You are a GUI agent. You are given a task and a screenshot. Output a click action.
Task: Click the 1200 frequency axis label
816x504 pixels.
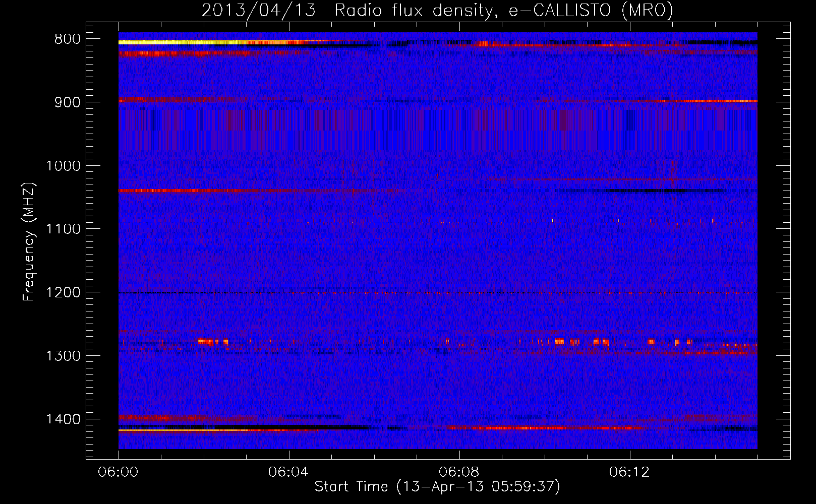pyautogui.click(x=63, y=293)
